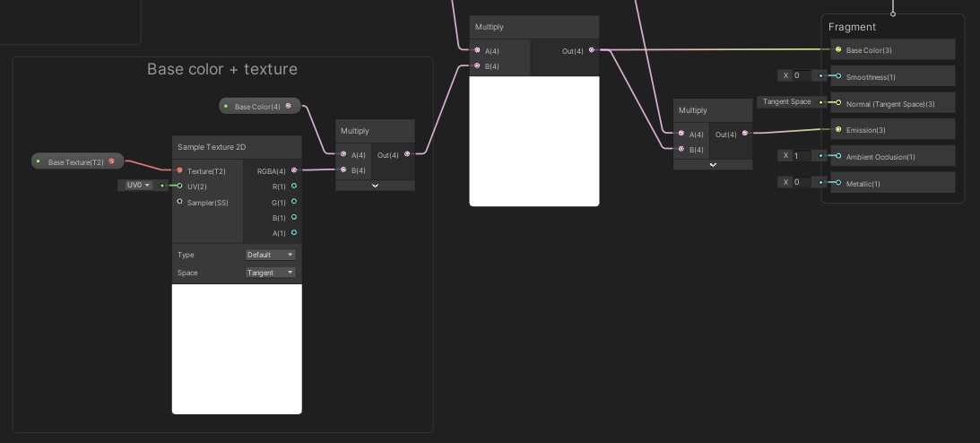Click the G(1) output port on Sample Texture 2D
This screenshot has height=443, width=980.
point(294,202)
